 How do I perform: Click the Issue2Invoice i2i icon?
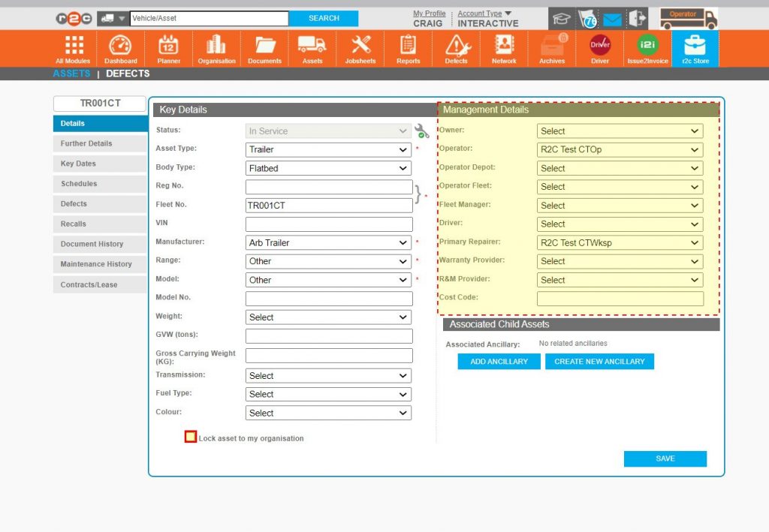[x=647, y=47]
